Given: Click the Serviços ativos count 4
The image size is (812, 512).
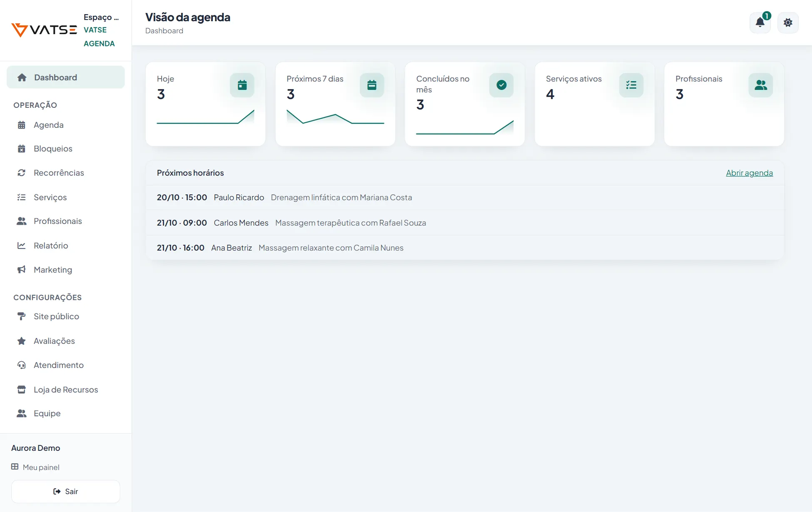Looking at the screenshot, I should click(x=550, y=94).
